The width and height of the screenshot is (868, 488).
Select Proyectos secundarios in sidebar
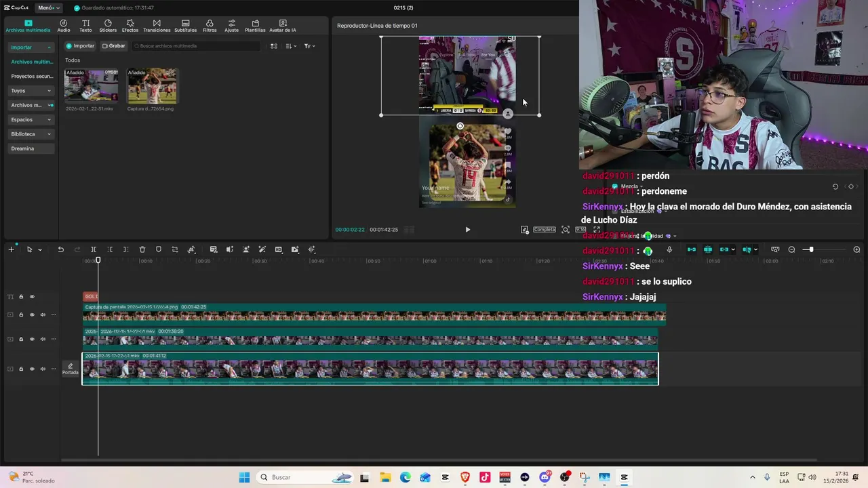point(31,77)
